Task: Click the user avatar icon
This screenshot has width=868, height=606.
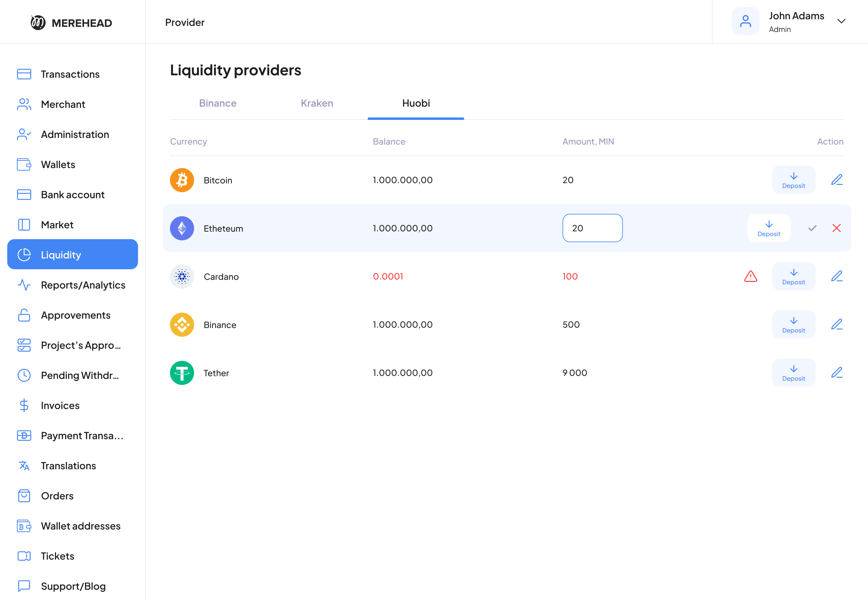Action: click(745, 21)
